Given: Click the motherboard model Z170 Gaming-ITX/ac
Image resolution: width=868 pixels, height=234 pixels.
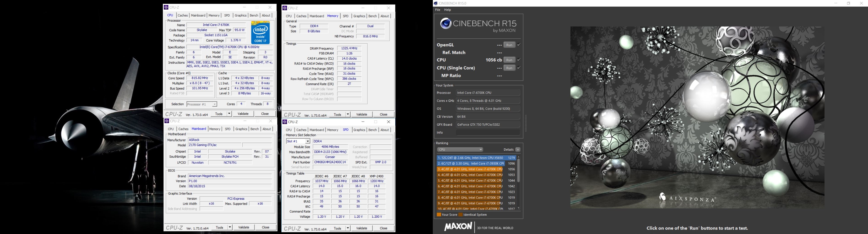Looking at the screenshot, I should (215, 145).
